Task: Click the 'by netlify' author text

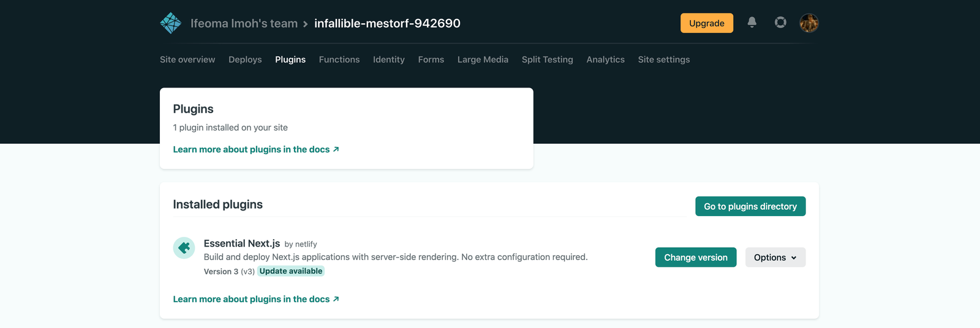Action: point(301,244)
